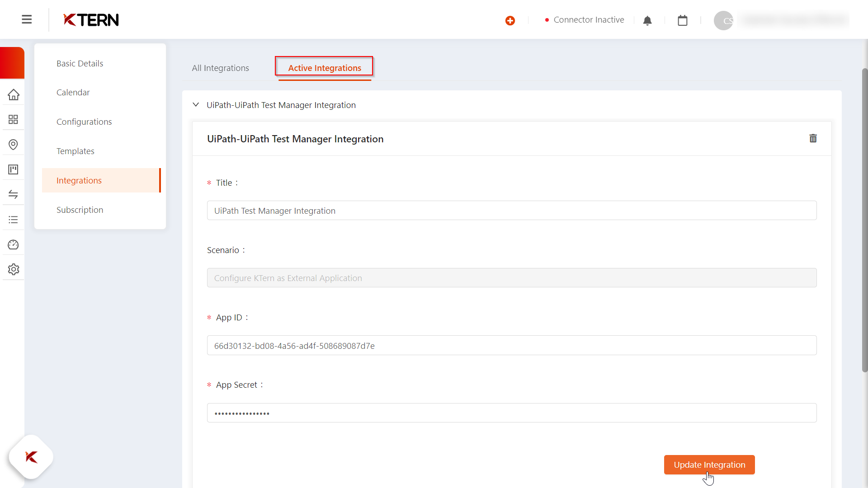
Task: Open the kanban board sidebar icon
Action: tap(13, 169)
